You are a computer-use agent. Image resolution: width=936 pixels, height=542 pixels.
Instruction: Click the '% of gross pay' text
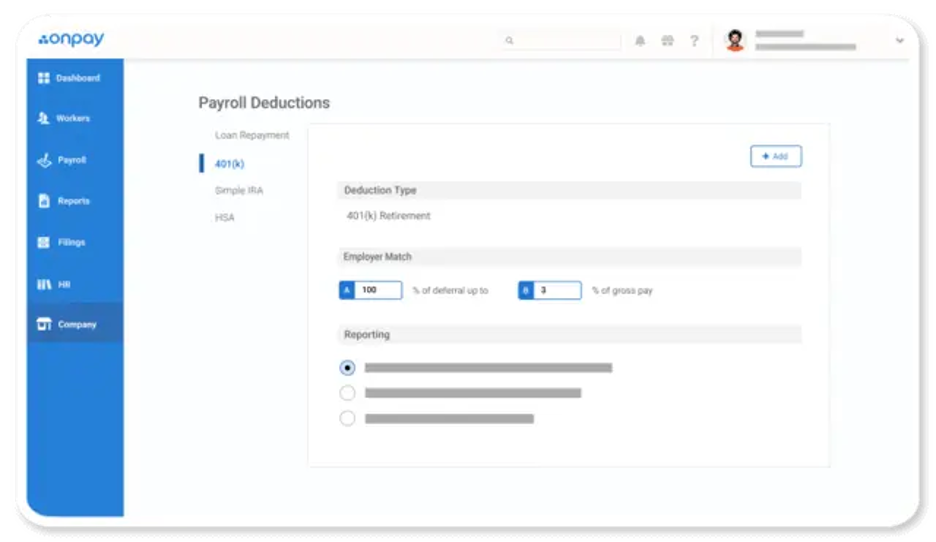tap(622, 291)
